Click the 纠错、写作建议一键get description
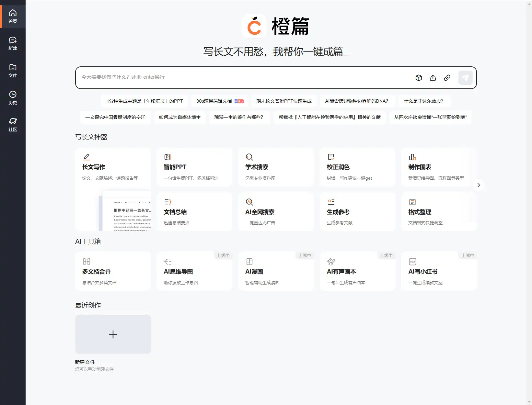This screenshot has height=405, width=532. (x=349, y=178)
